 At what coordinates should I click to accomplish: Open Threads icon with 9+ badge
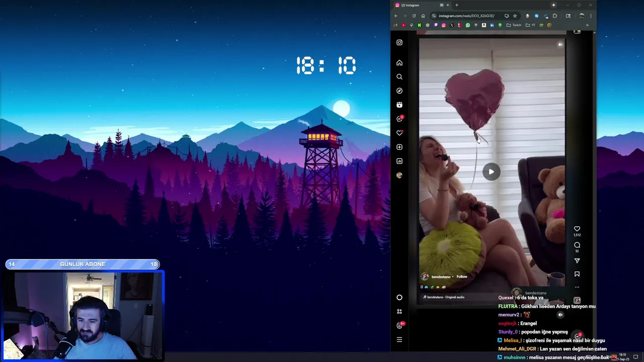tap(400, 325)
